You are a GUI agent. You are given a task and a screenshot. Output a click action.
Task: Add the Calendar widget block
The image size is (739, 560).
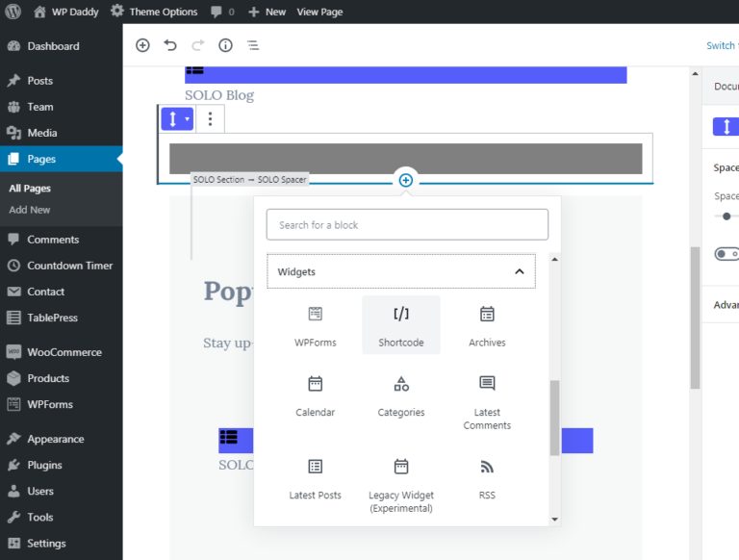click(315, 395)
